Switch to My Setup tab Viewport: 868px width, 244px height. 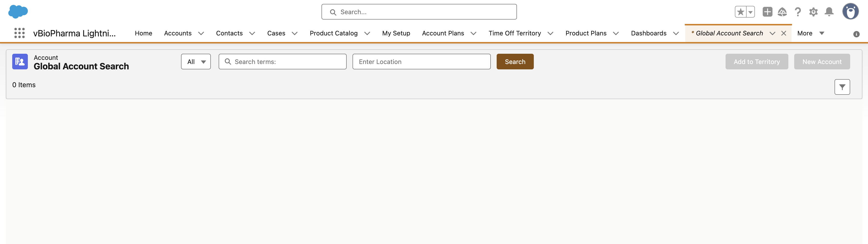point(396,33)
